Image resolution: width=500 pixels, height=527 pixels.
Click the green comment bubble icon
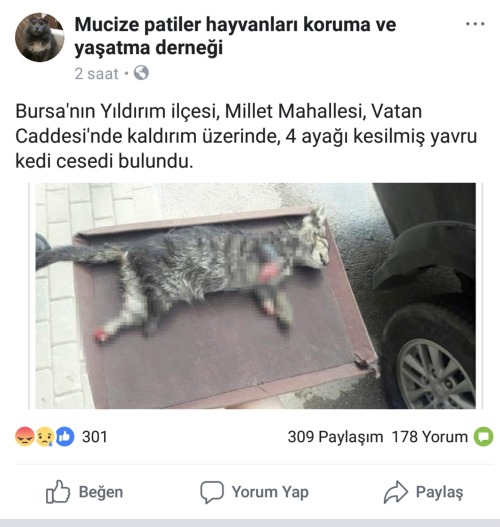click(484, 437)
